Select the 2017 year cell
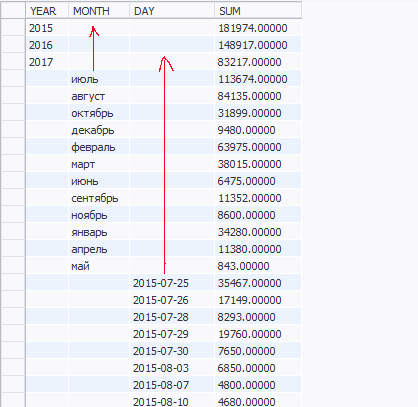This screenshot has height=407, width=418. click(x=47, y=62)
